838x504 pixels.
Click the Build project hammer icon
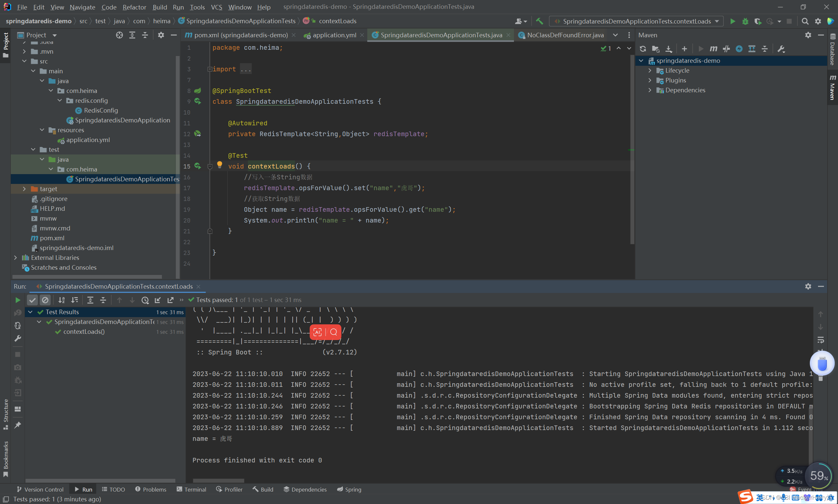pos(539,21)
